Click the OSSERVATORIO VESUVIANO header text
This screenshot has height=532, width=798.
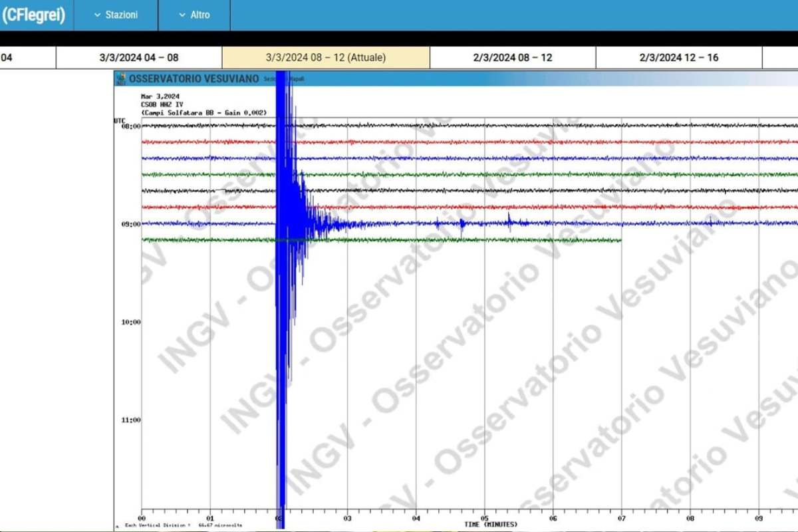coord(194,79)
